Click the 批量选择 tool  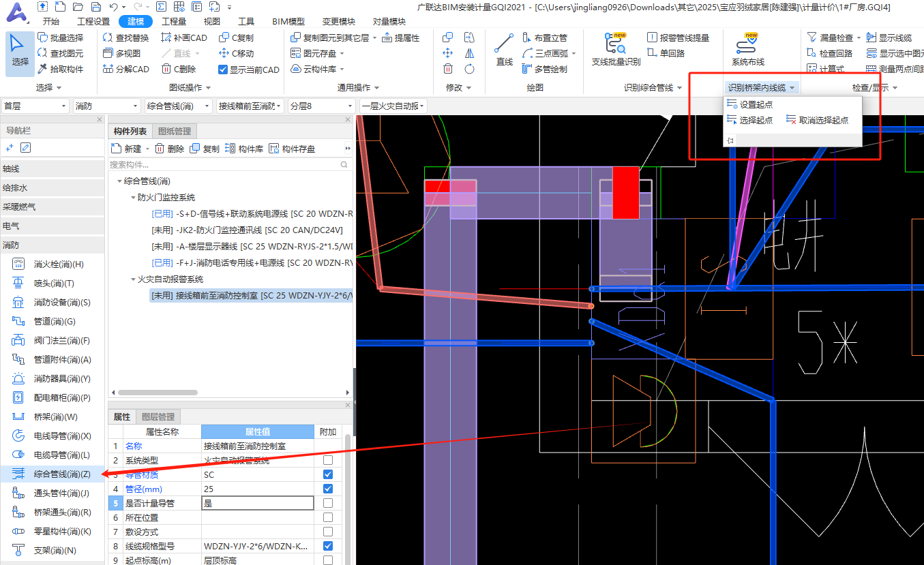[x=61, y=37]
